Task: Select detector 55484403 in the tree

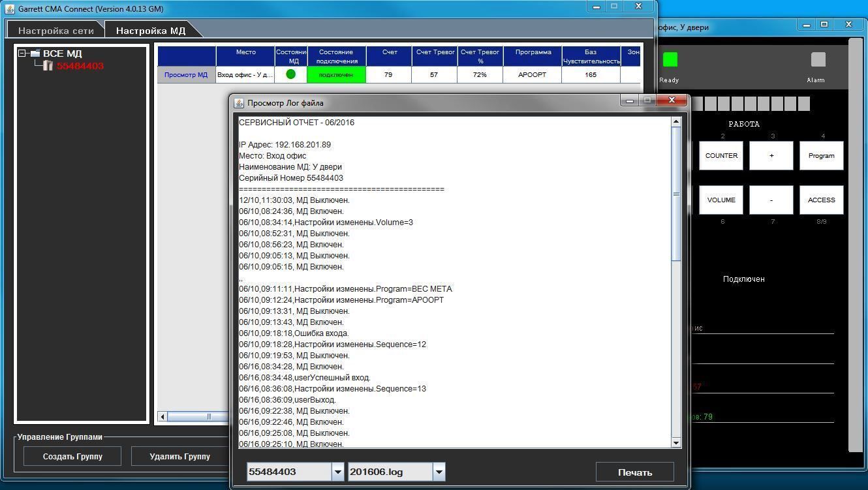Action: click(x=80, y=66)
